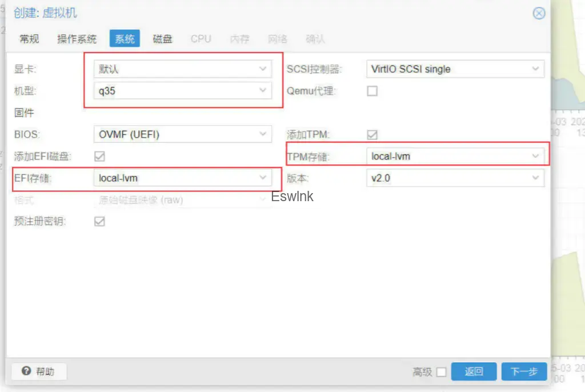The width and height of the screenshot is (585, 392).
Task: Click the 帮助 help button
Action: pos(39,371)
